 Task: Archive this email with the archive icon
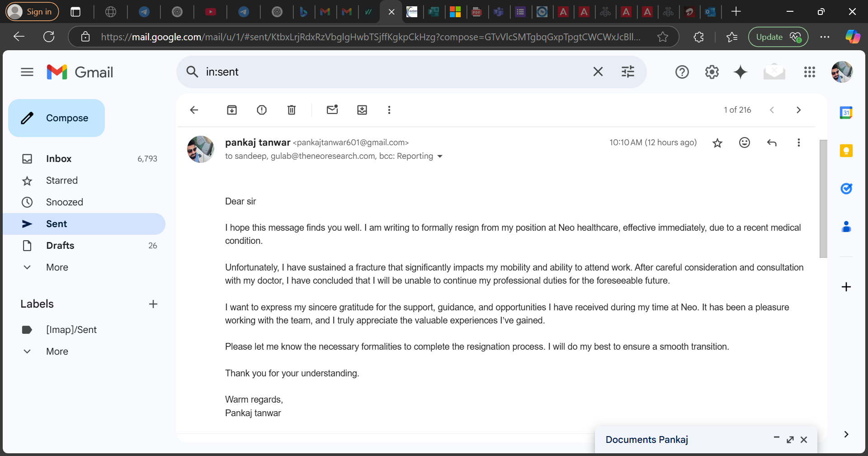pos(232,110)
